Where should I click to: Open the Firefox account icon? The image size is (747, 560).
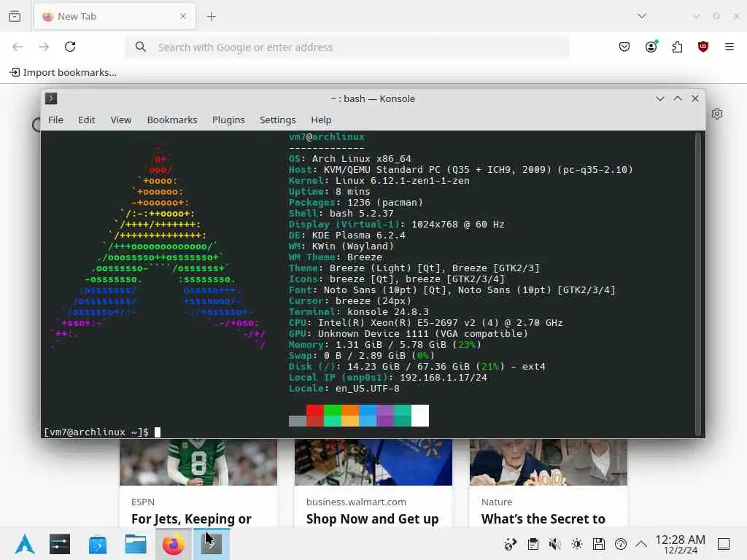[651, 47]
